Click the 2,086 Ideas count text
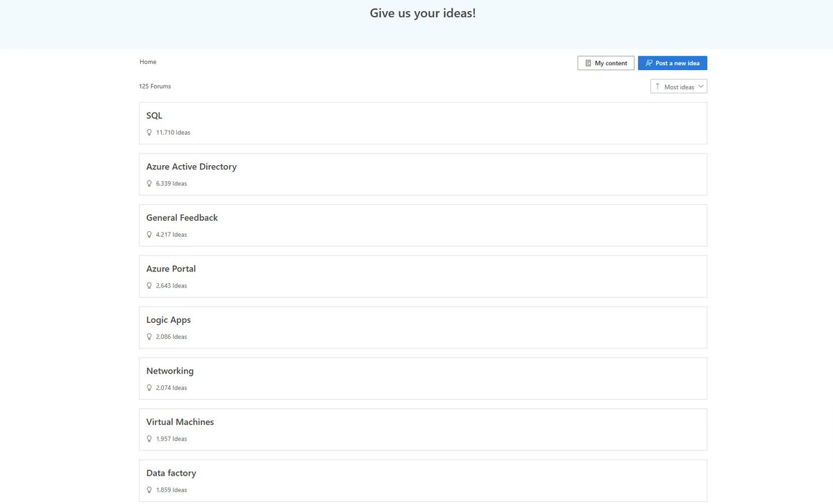 click(x=171, y=337)
